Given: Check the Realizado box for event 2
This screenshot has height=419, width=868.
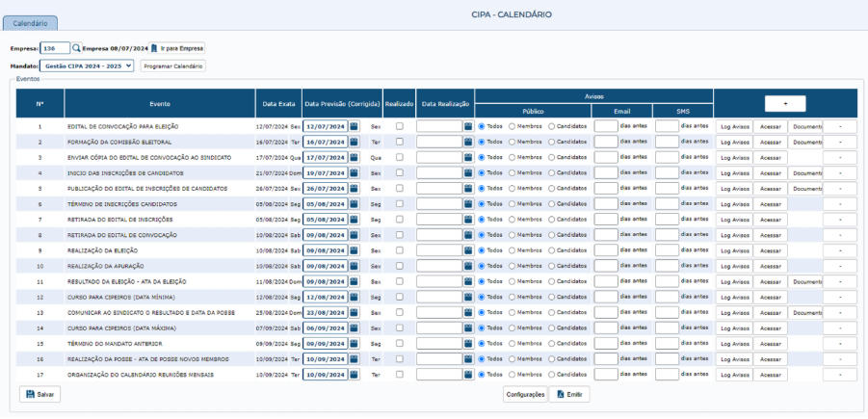Looking at the screenshot, I should point(400,142).
